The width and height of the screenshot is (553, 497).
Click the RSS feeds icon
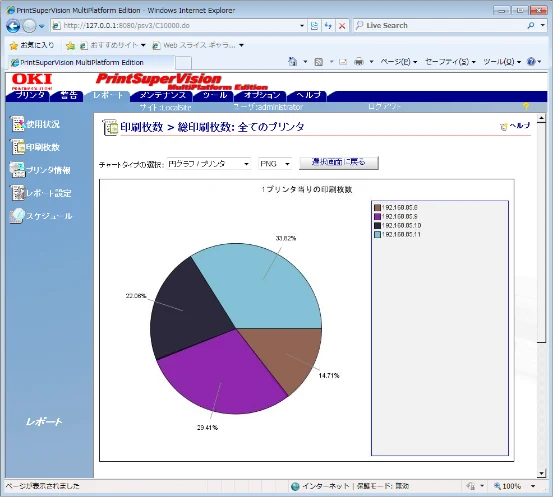coord(318,62)
